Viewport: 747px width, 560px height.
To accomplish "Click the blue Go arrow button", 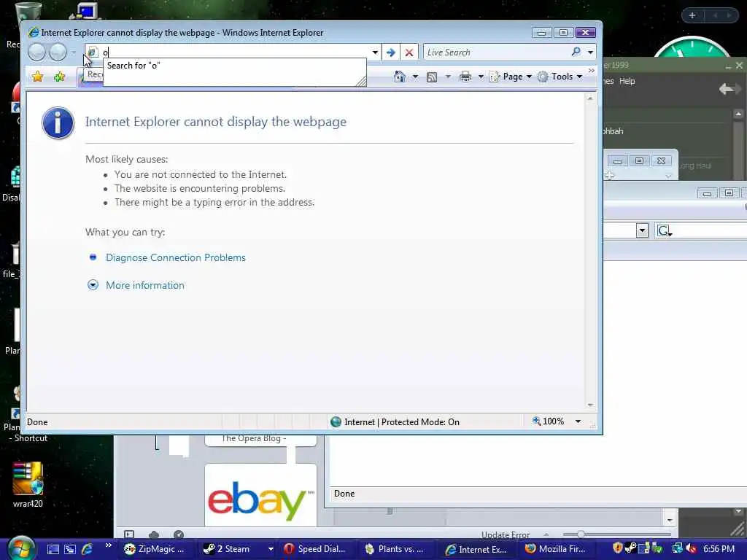I will (x=391, y=52).
